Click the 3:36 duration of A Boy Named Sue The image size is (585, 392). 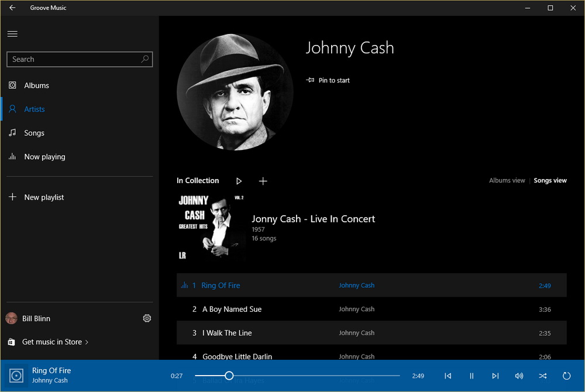tap(545, 310)
